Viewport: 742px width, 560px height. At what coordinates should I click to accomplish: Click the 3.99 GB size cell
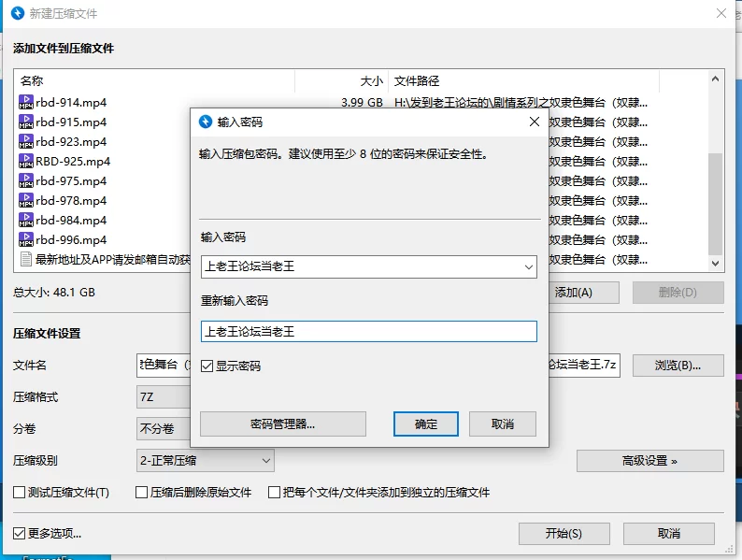pyautogui.click(x=362, y=102)
